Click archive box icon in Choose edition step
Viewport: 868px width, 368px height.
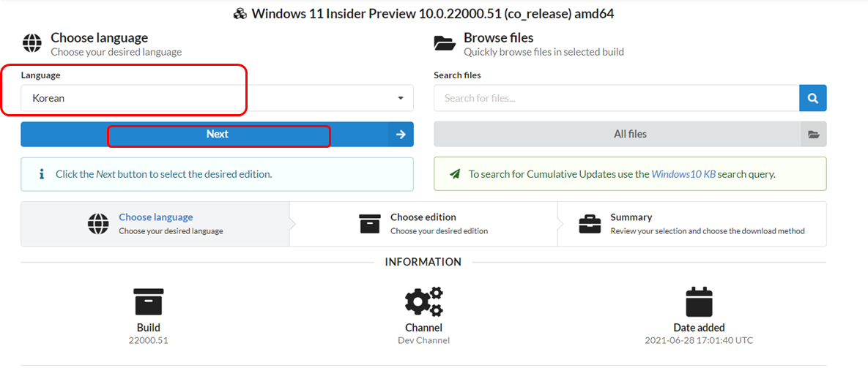pyautogui.click(x=371, y=224)
